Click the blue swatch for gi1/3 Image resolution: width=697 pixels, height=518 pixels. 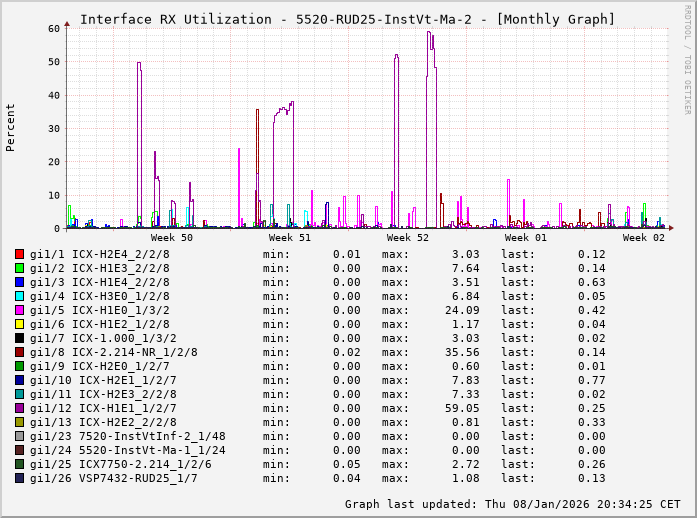pos(19,282)
